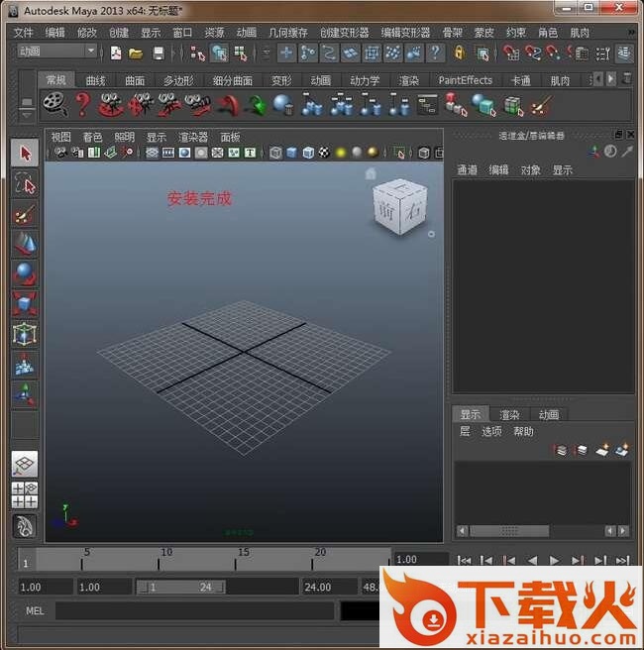Image resolution: width=644 pixels, height=650 pixels.
Task: Toggle the viewport grid display
Action: point(153,153)
